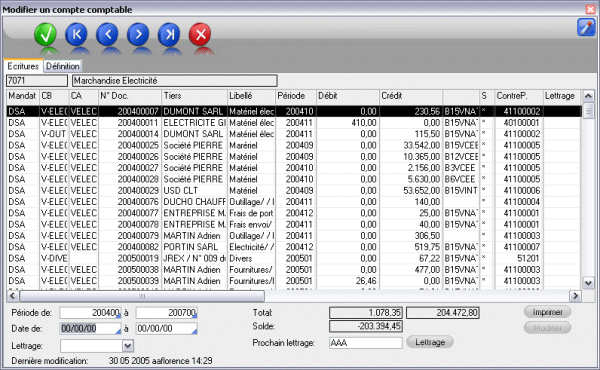Select row with debit 26,46
The height and width of the screenshot is (370, 600).
point(293,281)
